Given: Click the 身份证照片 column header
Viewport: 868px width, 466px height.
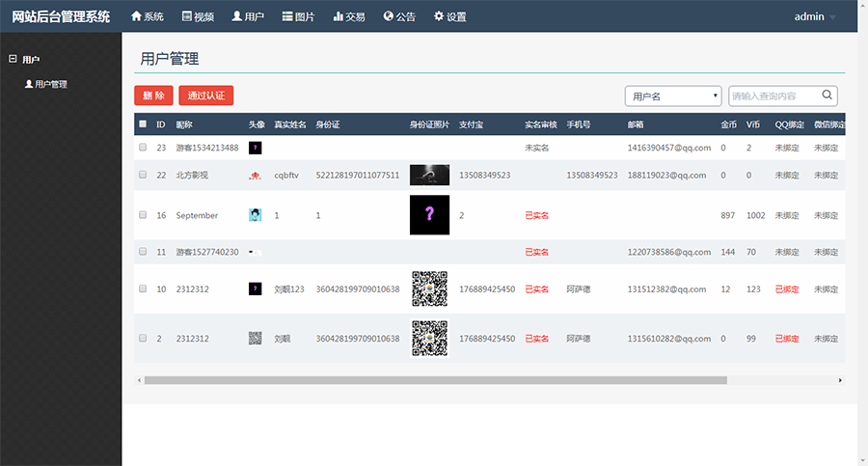Looking at the screenshot, I should tap(429, 124).
